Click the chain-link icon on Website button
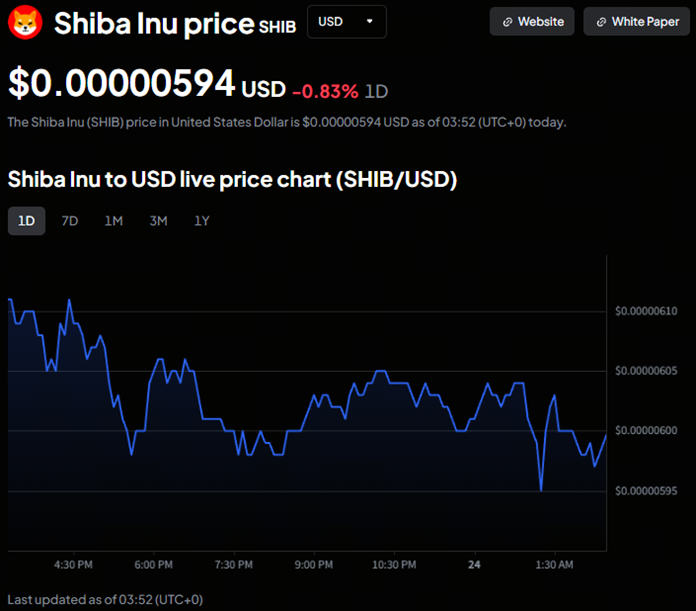 [x=508, y=22]
